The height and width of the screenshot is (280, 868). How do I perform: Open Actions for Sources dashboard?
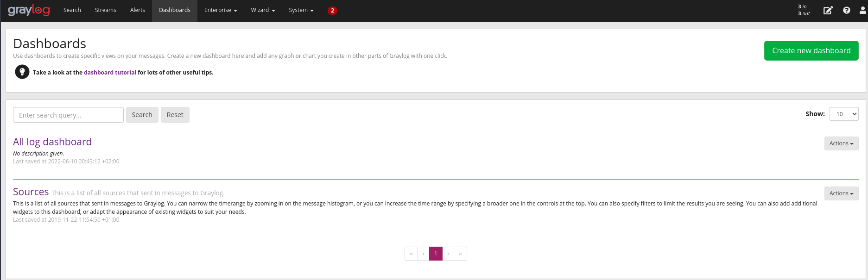(x=841, y=193)
